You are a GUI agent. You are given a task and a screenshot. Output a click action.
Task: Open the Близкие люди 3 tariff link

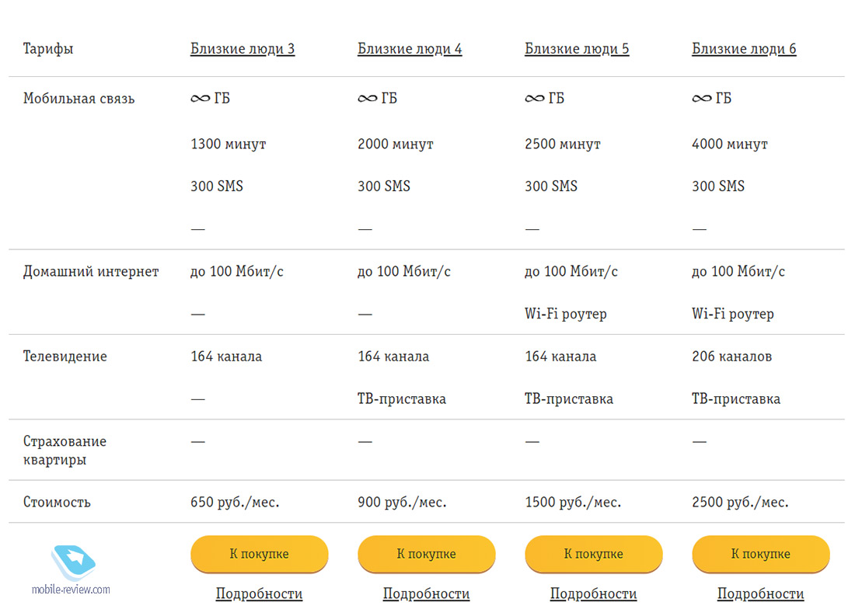pos(243,49)
